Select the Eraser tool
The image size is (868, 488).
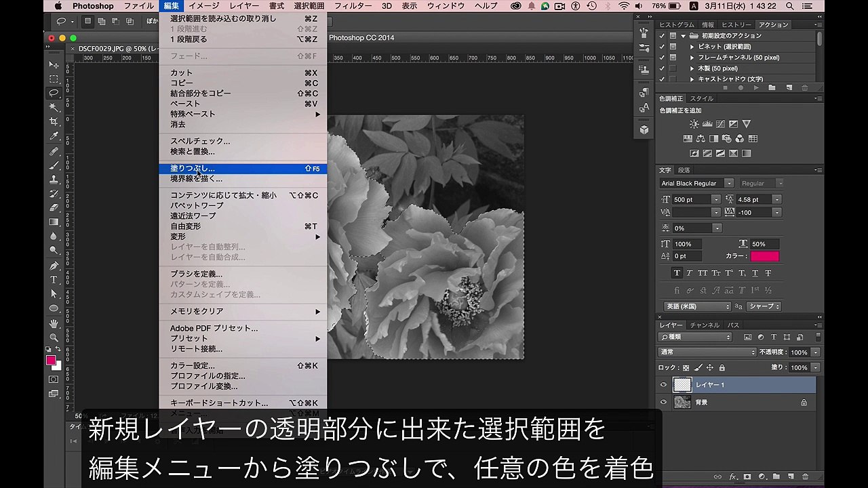click(54, 207)
